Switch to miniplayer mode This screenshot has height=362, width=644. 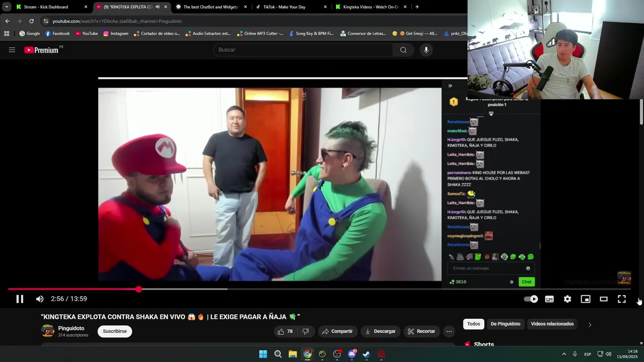pyautogui.click(x=586, y=299)
